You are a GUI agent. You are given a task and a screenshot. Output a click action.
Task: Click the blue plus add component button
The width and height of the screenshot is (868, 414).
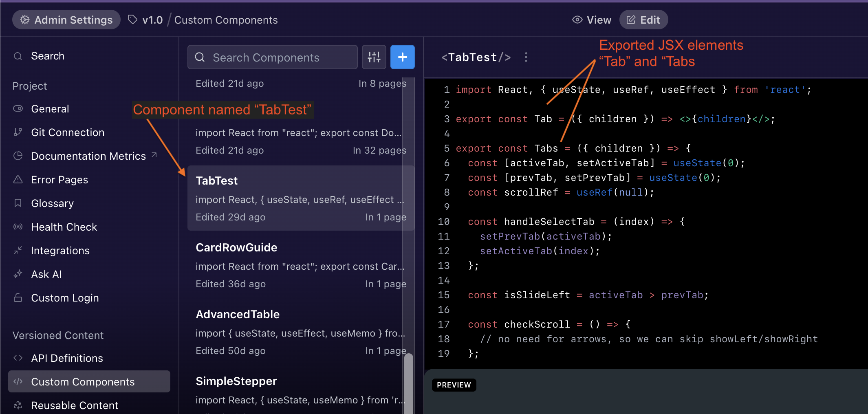pos(402,57)
